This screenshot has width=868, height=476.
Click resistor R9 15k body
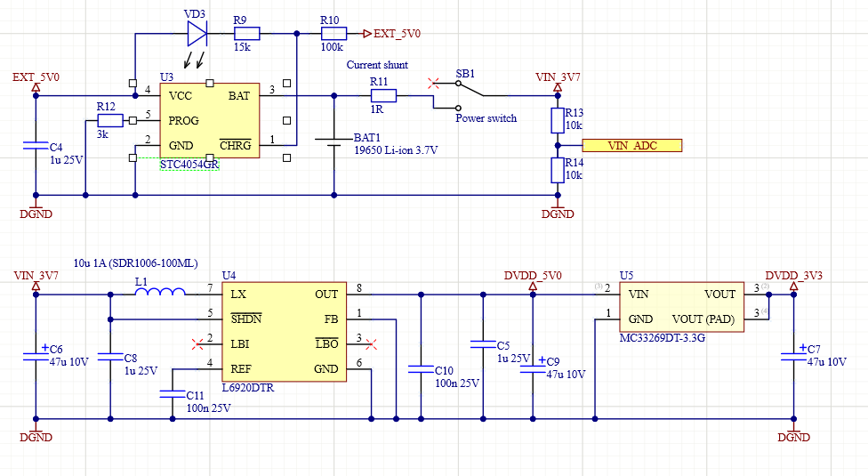(x=246, y=34)
